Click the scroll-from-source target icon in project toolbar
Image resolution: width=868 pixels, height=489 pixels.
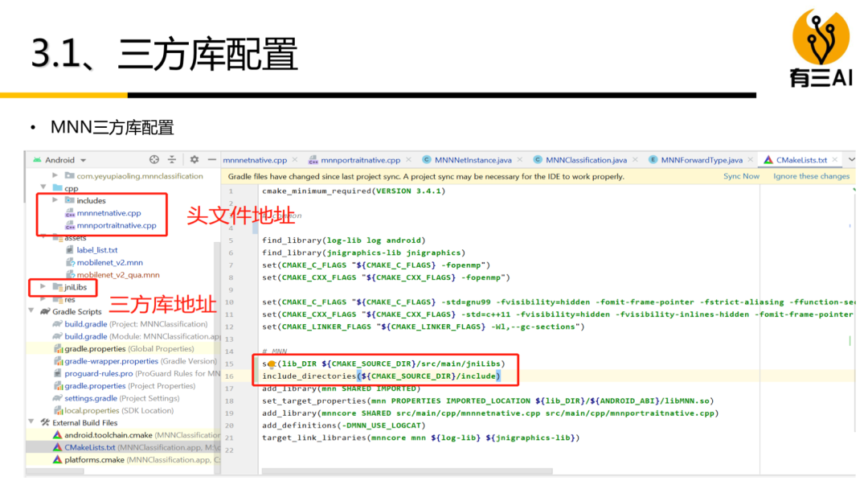[154, 159]
